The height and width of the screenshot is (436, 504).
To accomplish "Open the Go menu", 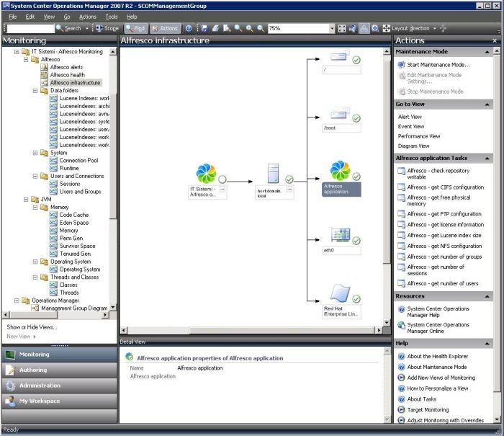I will pos(67,17).
